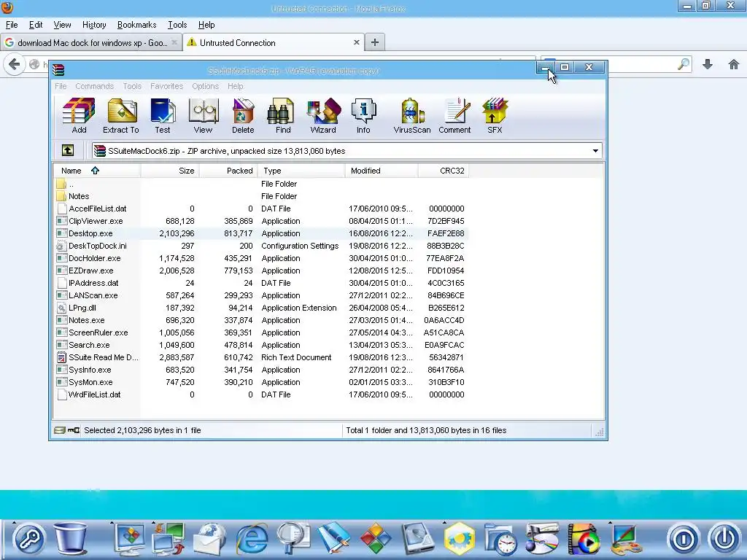Open Firefox Tools menu
Image resolution: width=747 pixels, height=560 pixels.
coord(177,25)
